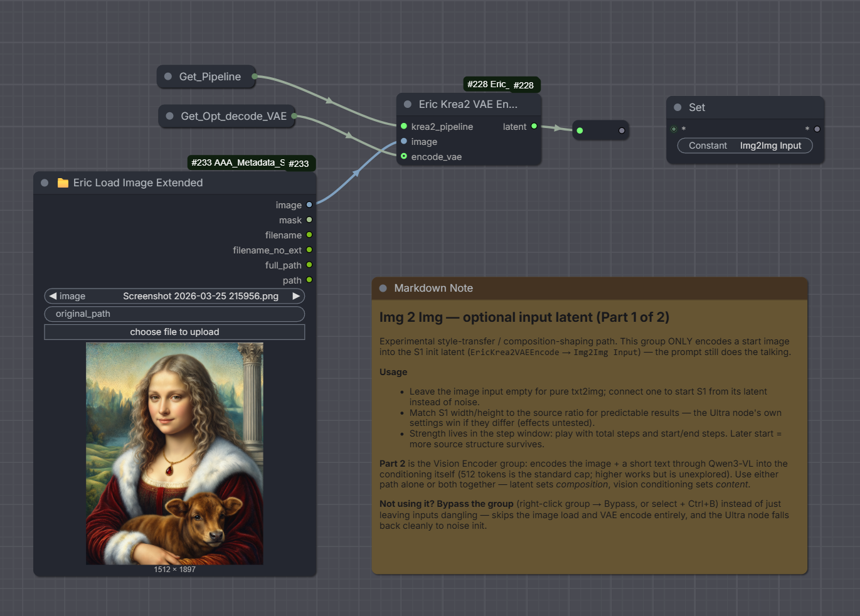Click the reroute node gray output dot

pos(622,130)
